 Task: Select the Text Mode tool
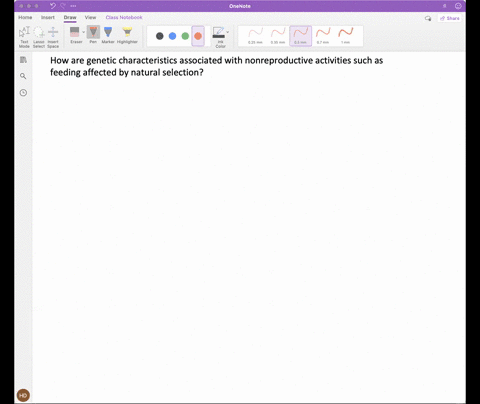(24, 37)
